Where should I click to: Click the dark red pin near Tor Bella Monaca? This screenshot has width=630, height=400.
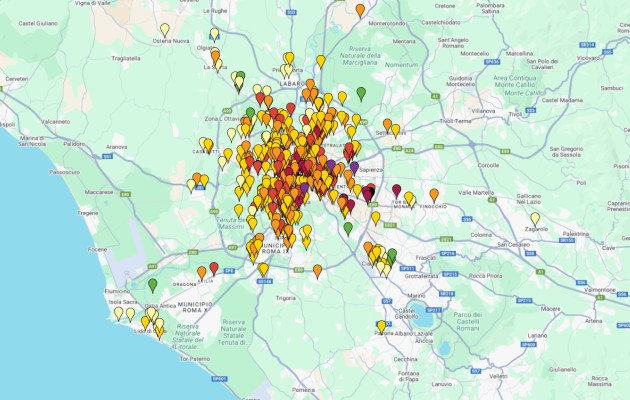point(396,190)
